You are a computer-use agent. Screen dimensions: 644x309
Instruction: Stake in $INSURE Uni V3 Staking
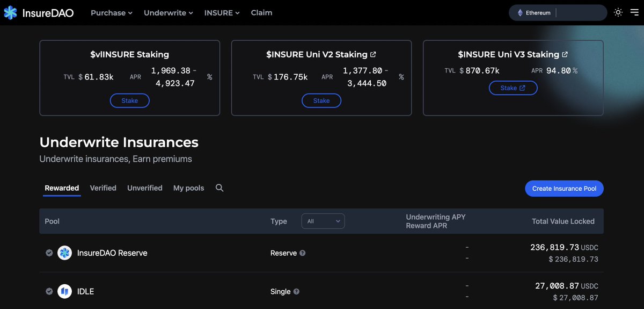tap(513, 88)
